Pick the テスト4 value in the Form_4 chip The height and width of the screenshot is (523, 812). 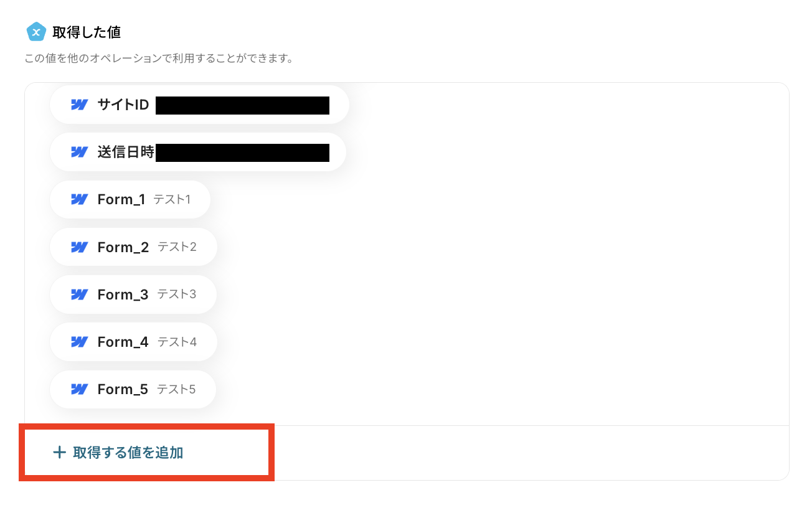tap(177, 342)
